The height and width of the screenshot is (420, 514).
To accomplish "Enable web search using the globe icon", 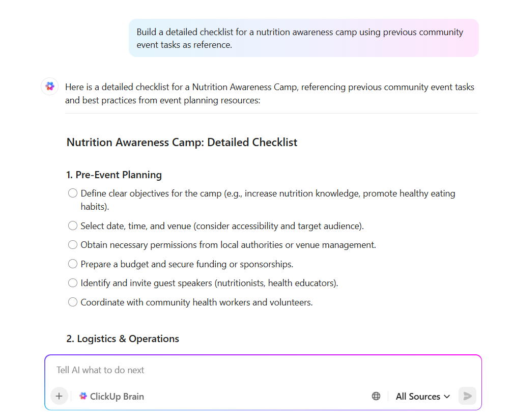I will pyautogui.click(x=376, y=396).
